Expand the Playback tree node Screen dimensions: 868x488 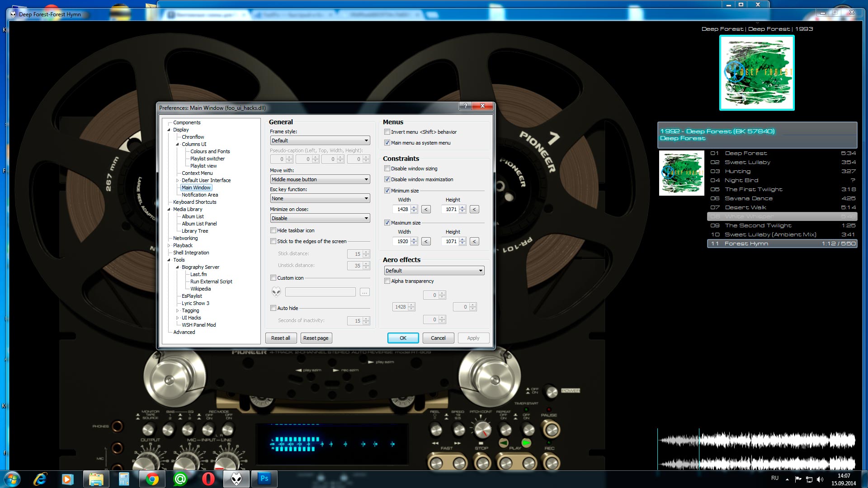coord(170,245)
